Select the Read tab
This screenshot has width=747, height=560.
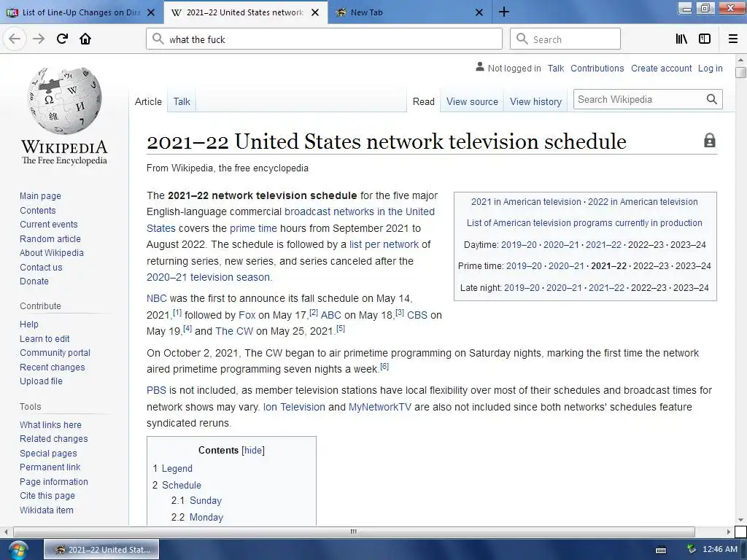tap(424, 101)
